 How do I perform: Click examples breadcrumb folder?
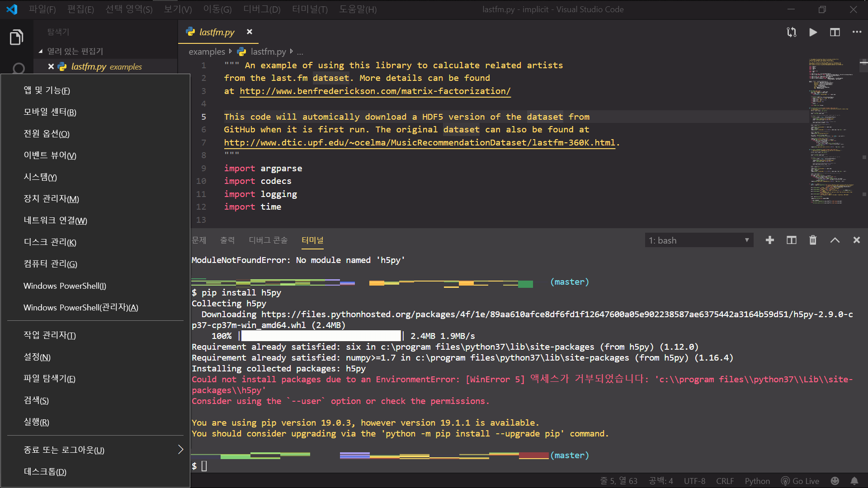click(207, 52)
